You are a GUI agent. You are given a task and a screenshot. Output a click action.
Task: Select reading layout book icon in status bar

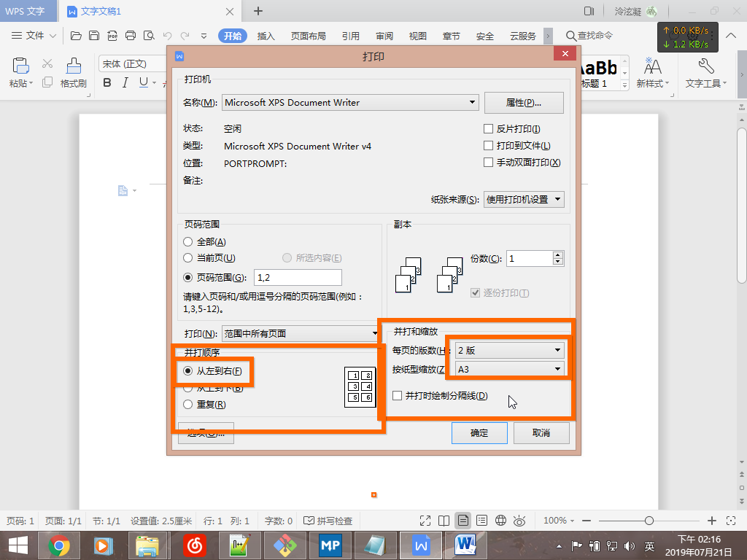click(x=444, y=521)
